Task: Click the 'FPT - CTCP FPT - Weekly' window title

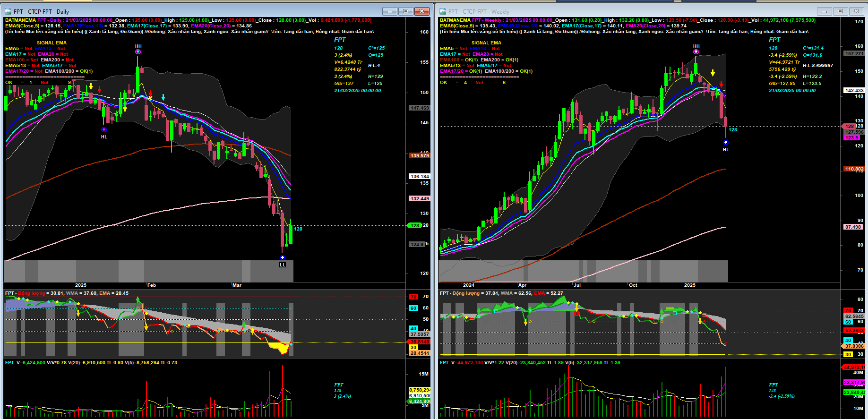Action: pos(479,11)
